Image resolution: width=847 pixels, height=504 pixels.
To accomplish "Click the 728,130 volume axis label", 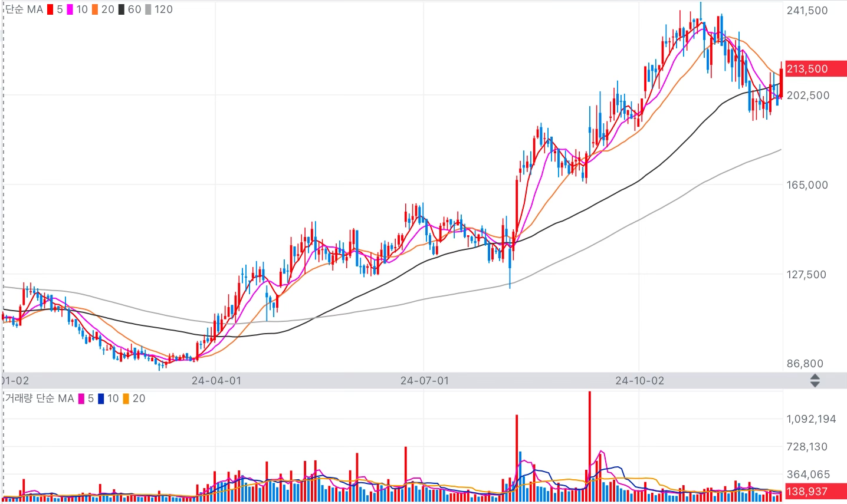I will pos(807,447).
